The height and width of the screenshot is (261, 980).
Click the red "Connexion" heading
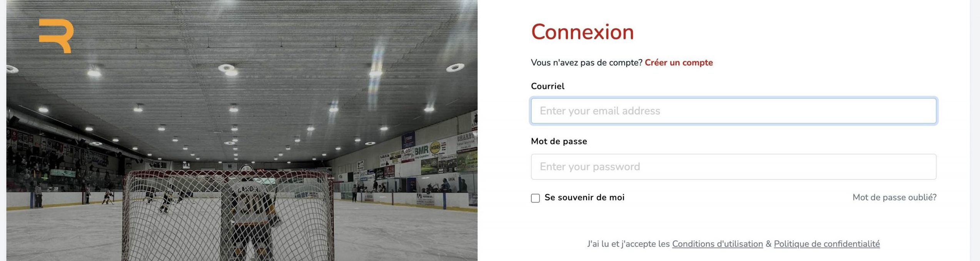coord(582,32)
